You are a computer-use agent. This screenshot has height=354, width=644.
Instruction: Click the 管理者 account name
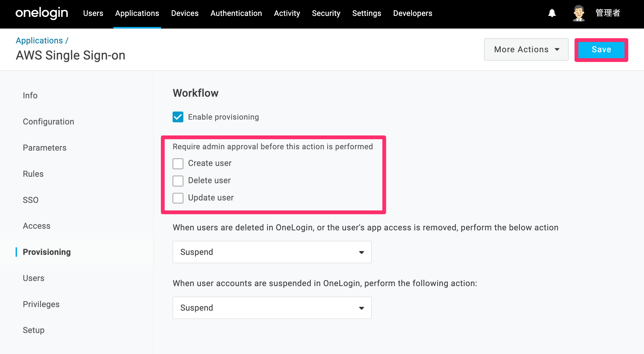point(608,13)
